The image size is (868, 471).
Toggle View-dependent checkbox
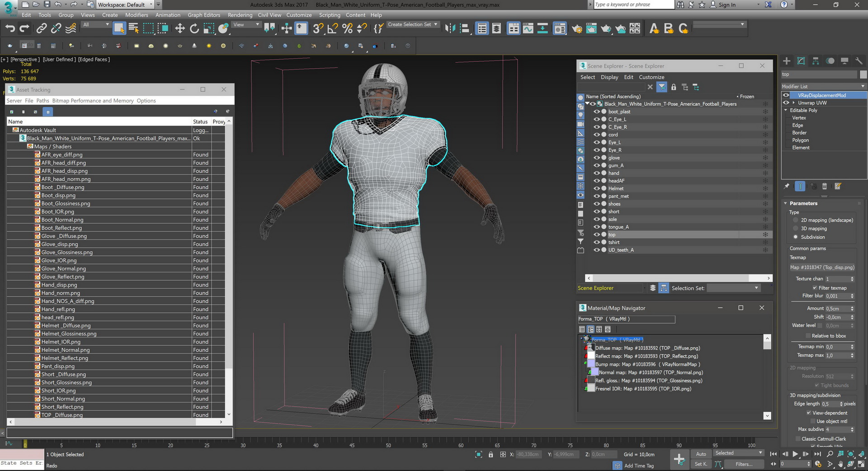(809, 413)
